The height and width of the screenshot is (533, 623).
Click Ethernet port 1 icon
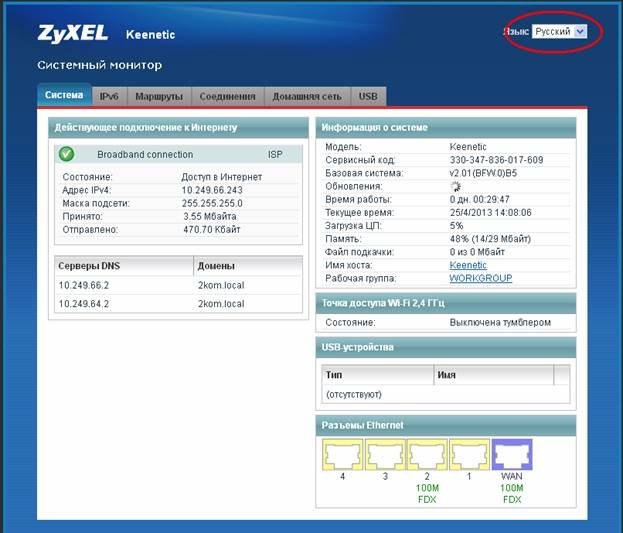tap(469, 456)
